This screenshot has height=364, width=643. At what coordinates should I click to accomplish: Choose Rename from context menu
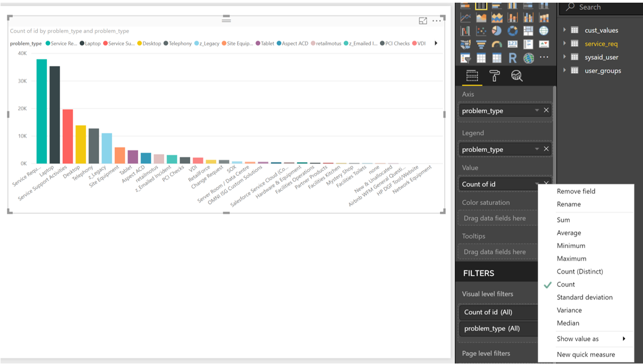[586, 204]
